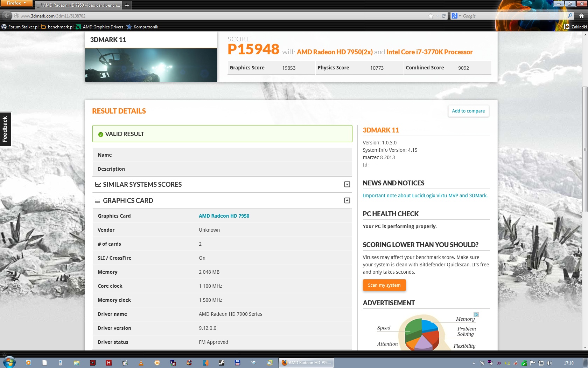The image size is (588, 368).
Task: Open the Google search engine dropdown
Action: coord(456,16)
